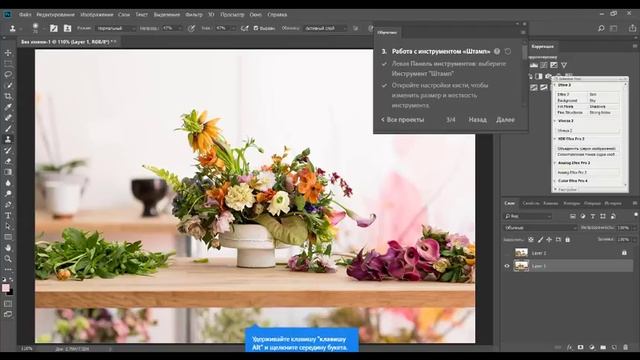
Task: Switch to the История tab
Action: click(x=613, y=203)
